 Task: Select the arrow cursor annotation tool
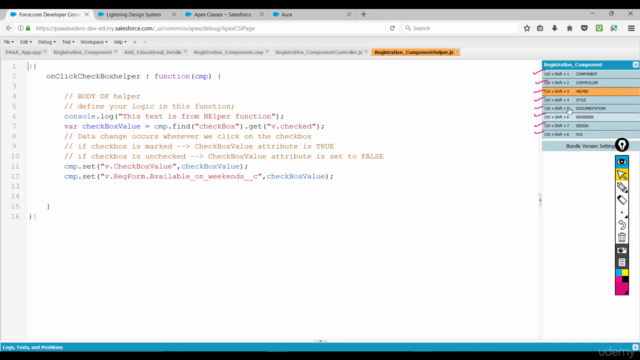pyautogui.click(x=622, y=175)
